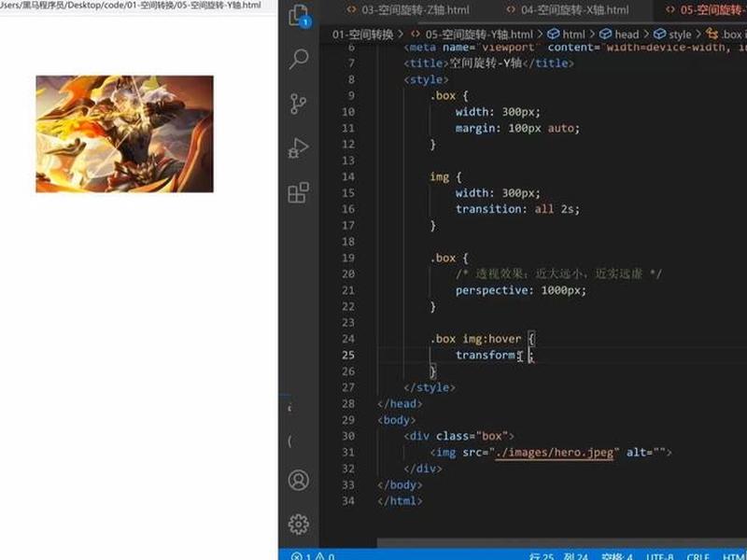Click the Chinese comment about 透视效果

click(x=558, y=273)
